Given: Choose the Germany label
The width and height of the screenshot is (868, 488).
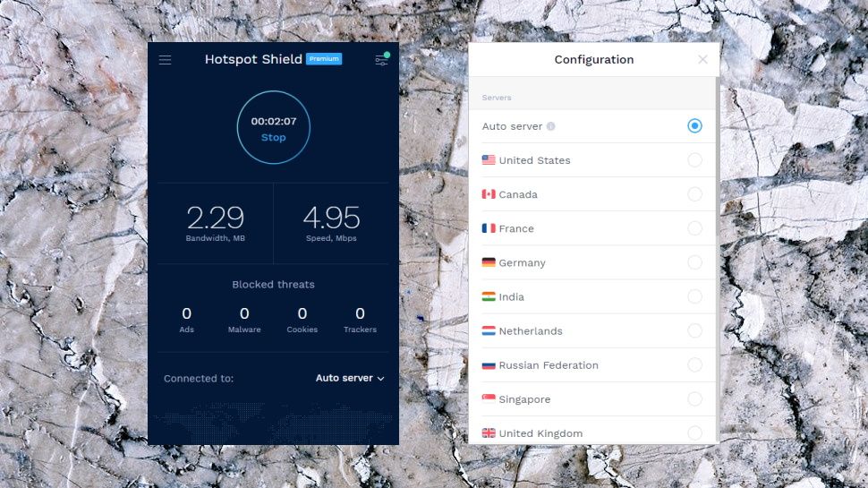Looking at the screenshot, I should [522, 263].
